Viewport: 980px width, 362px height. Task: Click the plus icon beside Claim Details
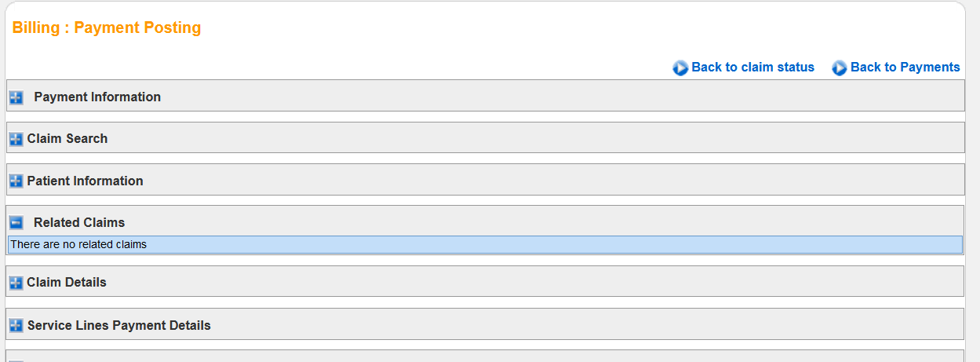click(16, 283)
